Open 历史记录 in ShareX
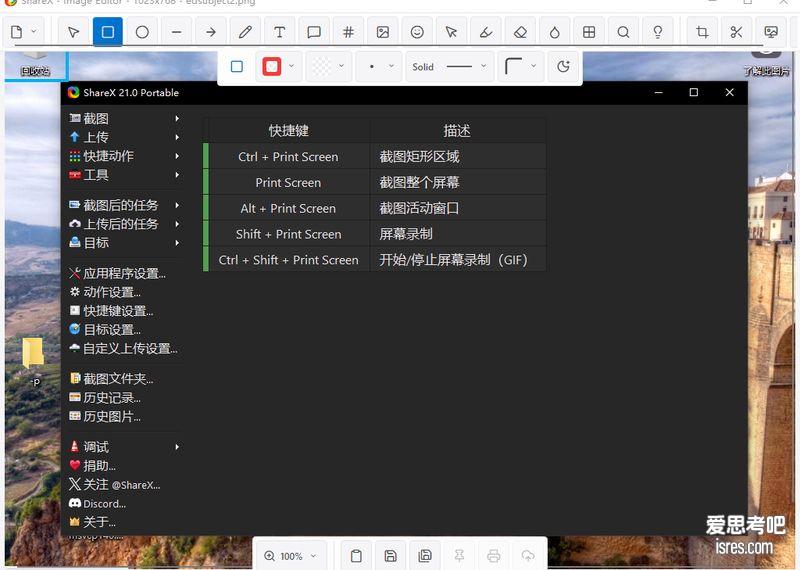The width and height of the screenshot is (800, 570). (x=124, y=398)
